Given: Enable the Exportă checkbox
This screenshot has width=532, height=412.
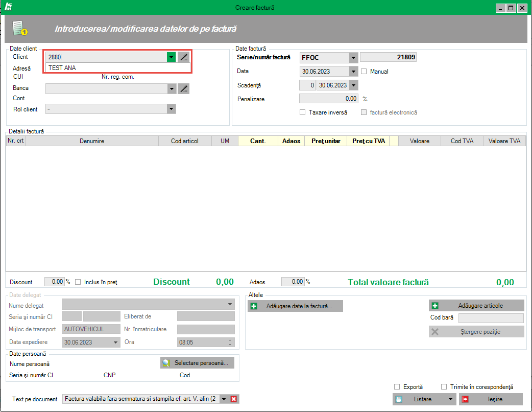Looking at the screenshot, I should tap(397, 387).
